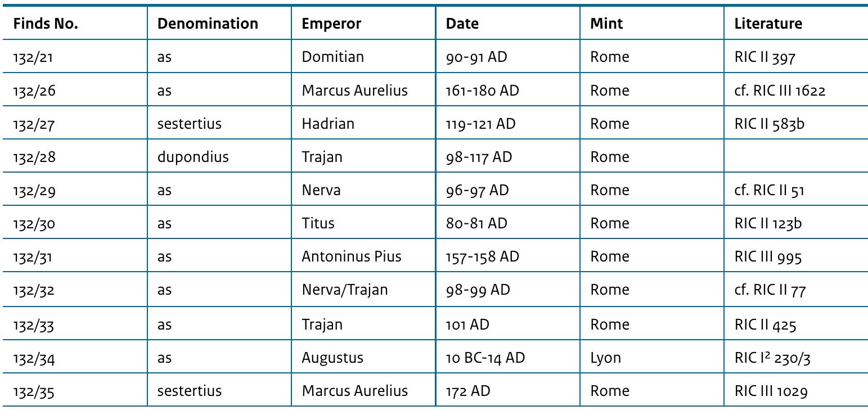Select the 'Nerva/Trajan' emperor cell
Viewport: 868px width, 410px height.
(344, 290)
